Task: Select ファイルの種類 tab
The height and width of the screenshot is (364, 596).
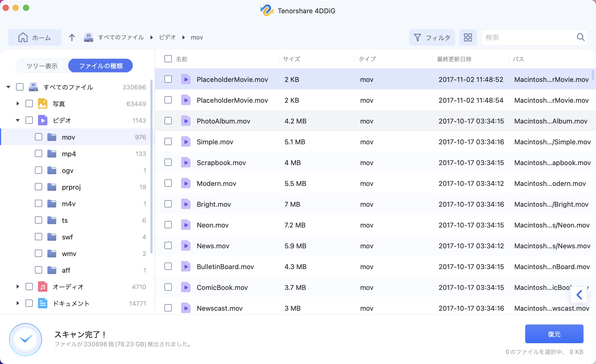Action: [101, 66]
